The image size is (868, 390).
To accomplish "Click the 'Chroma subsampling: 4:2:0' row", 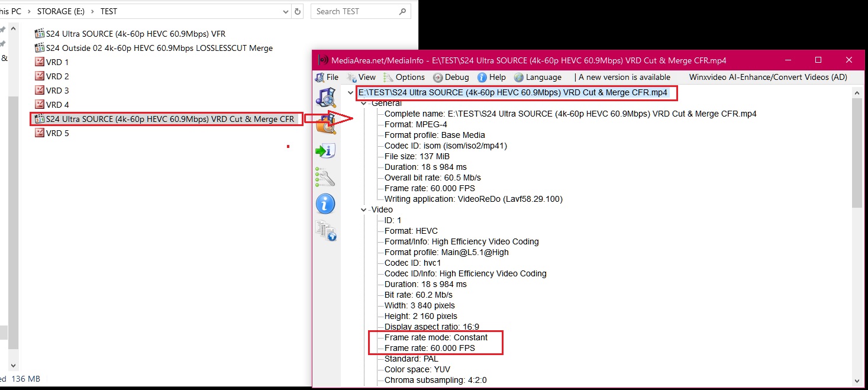I will (x=435, y=380).
